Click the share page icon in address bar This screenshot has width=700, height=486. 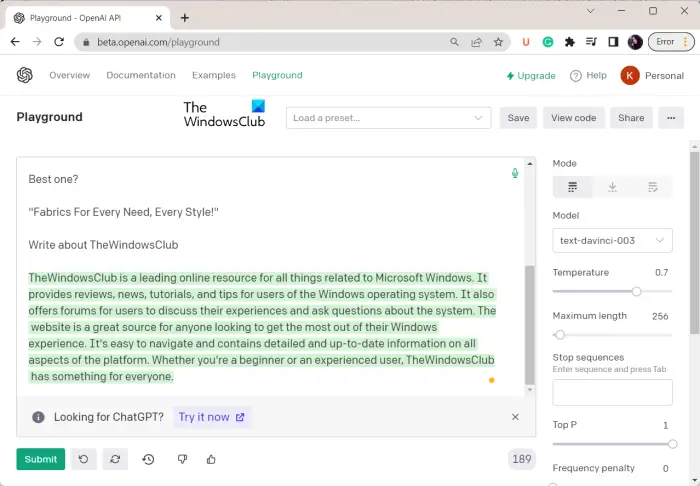pos(476,42)
